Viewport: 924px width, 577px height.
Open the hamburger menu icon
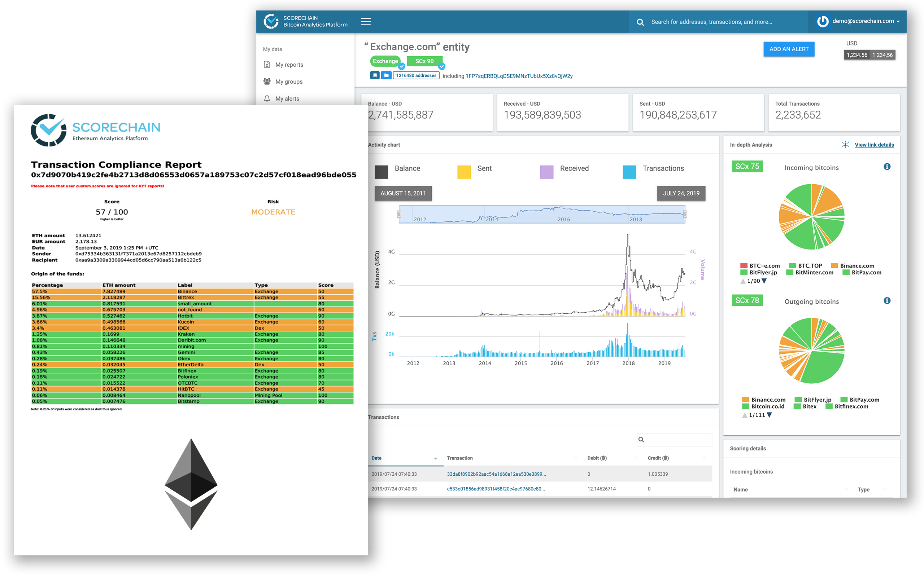click(x=365, y=22)
